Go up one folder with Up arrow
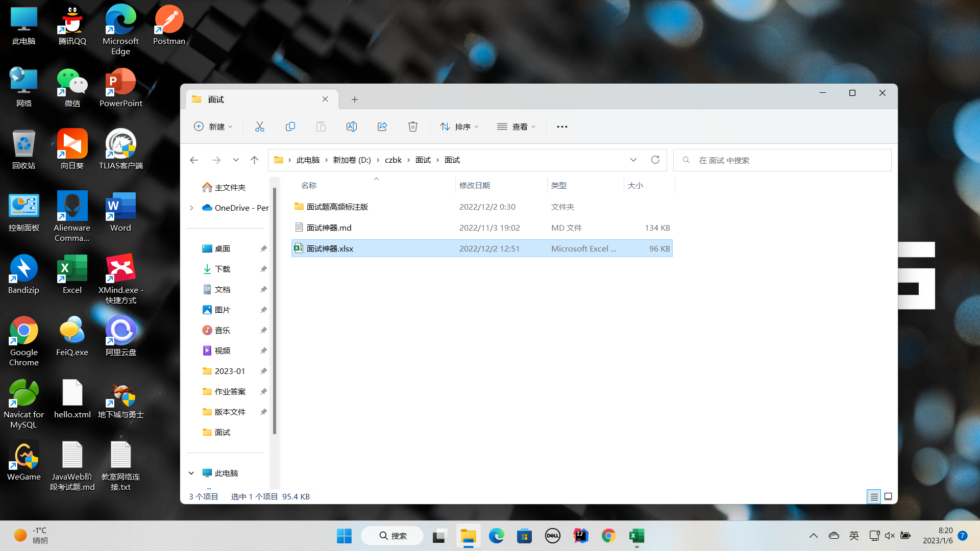The image size is (980, 551). [254, 160]
